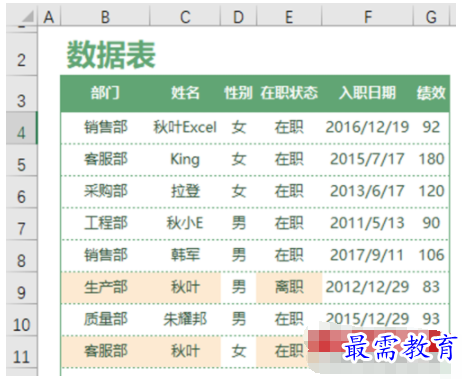466x379 pixels.
Task: Select the date cell 2013/6/17
Action: 368,192
